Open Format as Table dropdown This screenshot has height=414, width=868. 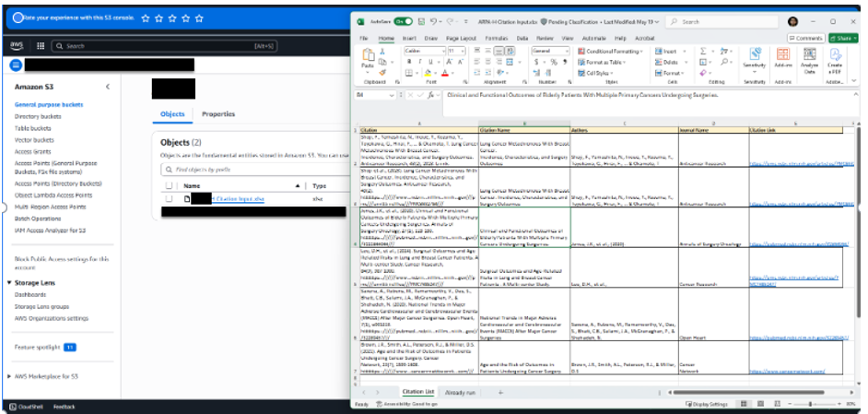click(603, 62)
